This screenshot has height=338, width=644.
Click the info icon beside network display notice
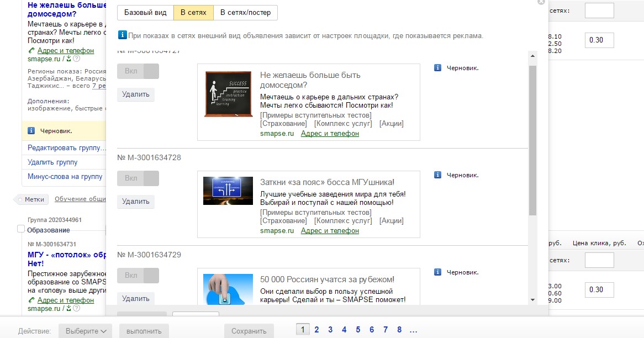point(123,35)
